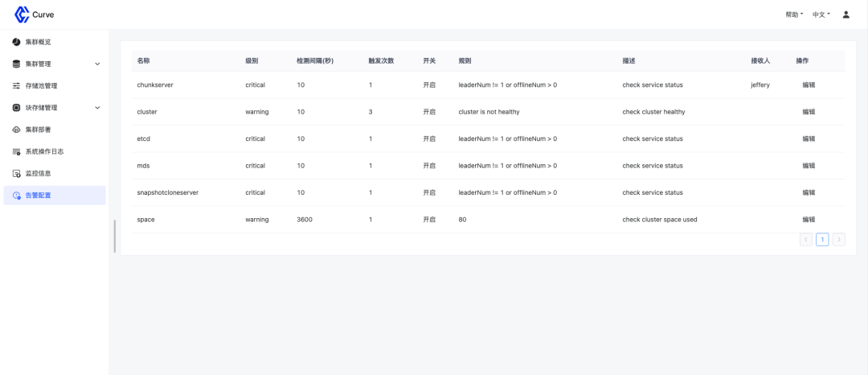Click the 存储池管理 sliders icon
868x375 pixels.
pos(16,86)
